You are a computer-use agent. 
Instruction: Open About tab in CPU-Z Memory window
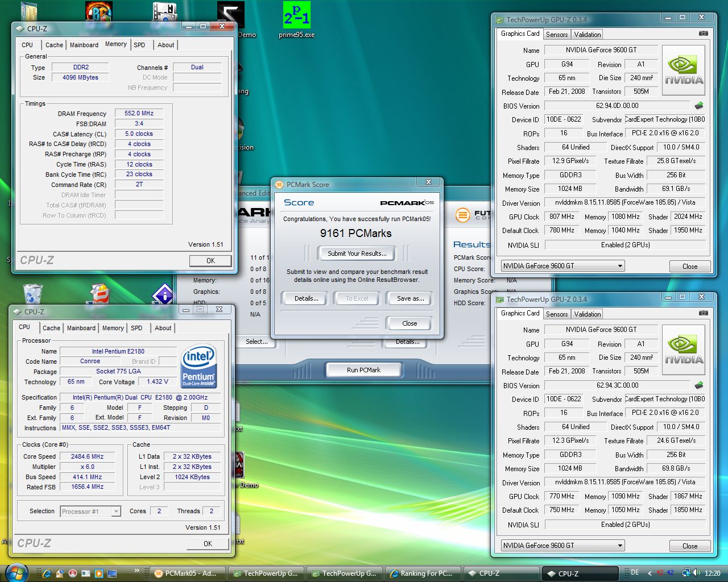click(x=166, y=45)
